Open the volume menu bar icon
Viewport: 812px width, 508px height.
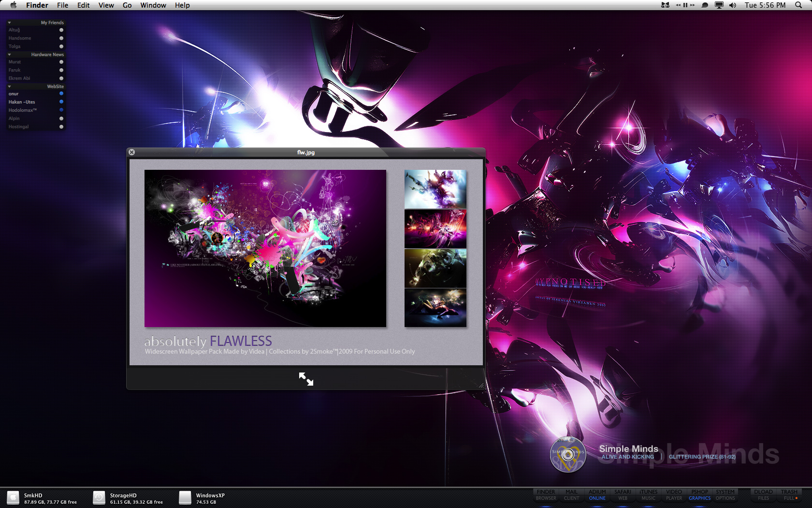[733, 5]
